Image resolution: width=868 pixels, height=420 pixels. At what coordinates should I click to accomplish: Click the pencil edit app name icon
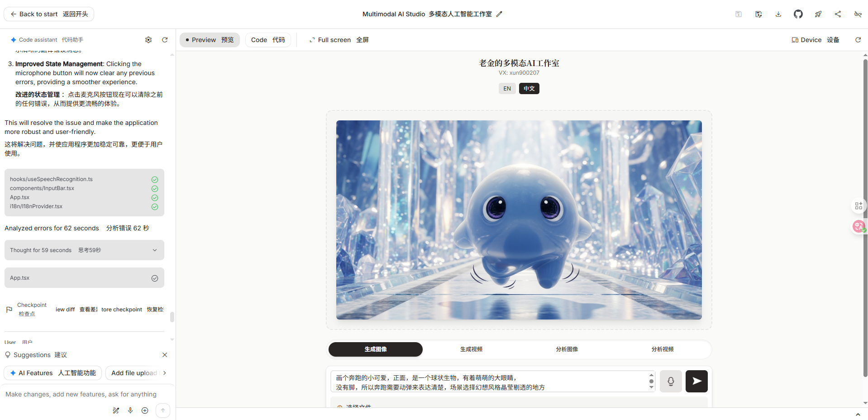coord(499,14)
